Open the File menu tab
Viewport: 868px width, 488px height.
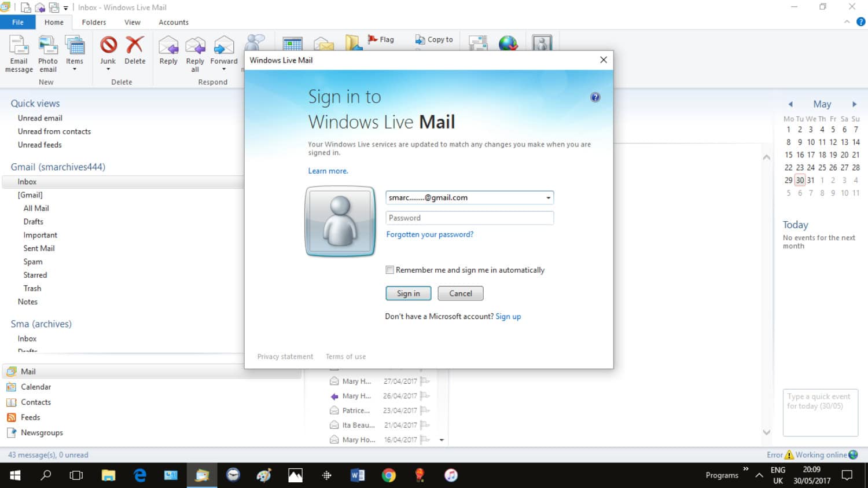pos(18,22)
